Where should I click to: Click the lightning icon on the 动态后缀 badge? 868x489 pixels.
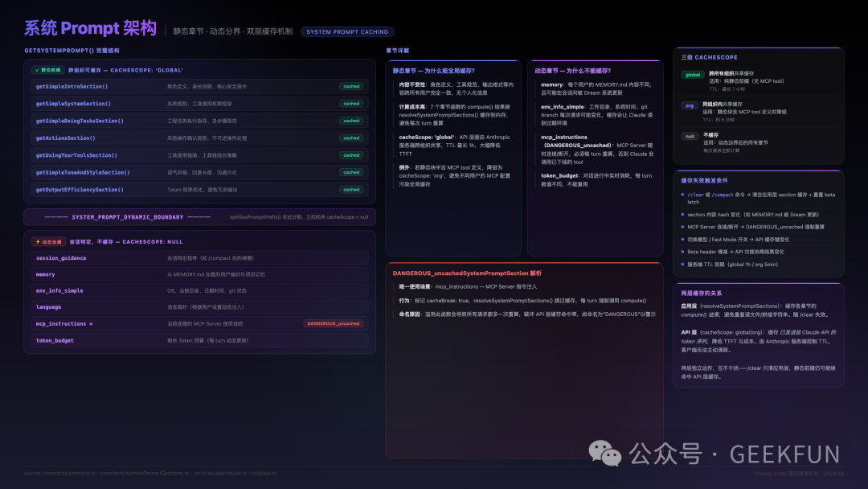point(37,242)
